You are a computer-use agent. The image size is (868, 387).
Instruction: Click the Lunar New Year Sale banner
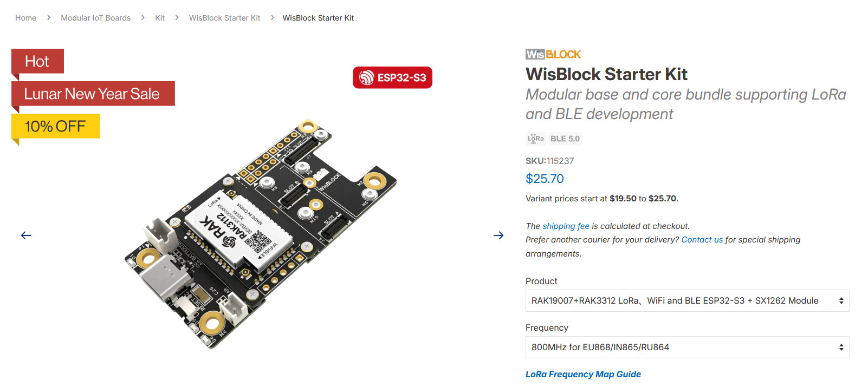coord(92,94)
